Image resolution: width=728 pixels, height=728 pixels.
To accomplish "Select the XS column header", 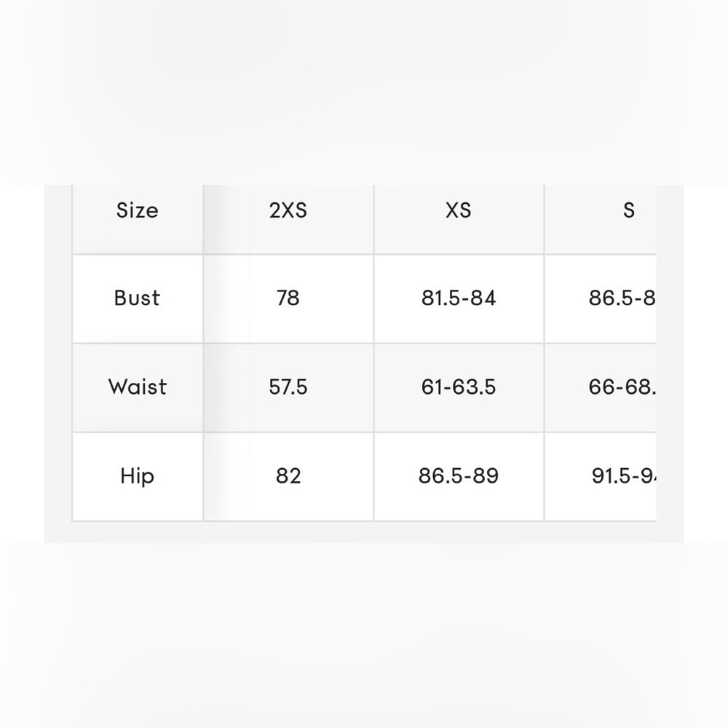I will pyautogui.click(x=459, y=211).
